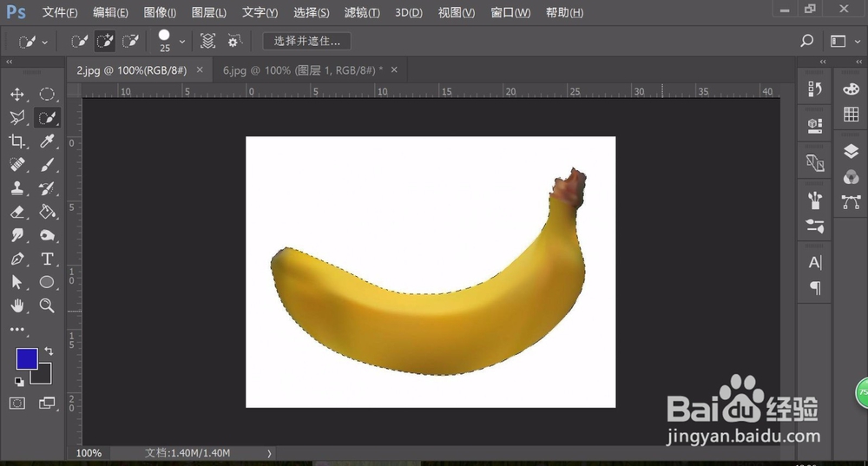Viewport: 868px width, 466px height.
Task: Open the 文字 (Type) menu
Action: [260, 12]
